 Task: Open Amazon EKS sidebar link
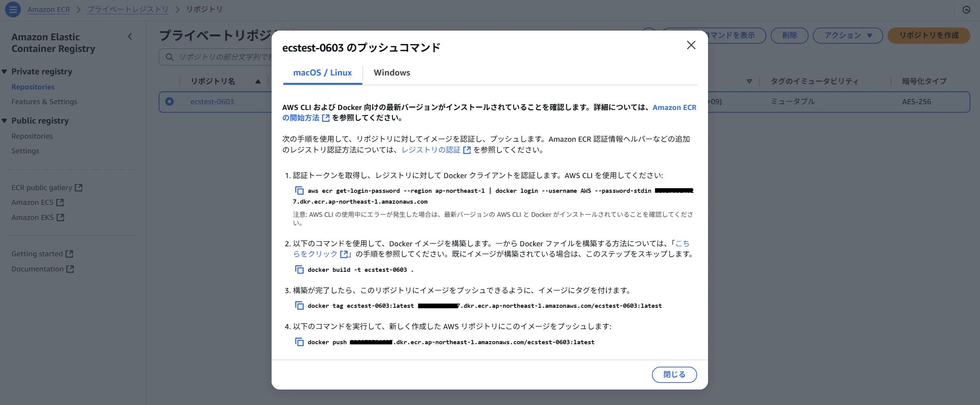32,218
